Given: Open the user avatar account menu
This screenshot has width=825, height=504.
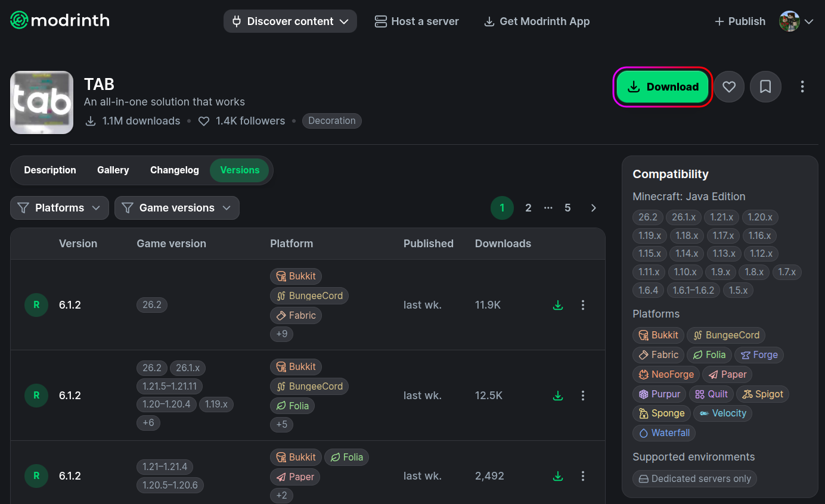Looking at the screenshot, I should pyautogui.click(x=796, y=21).
